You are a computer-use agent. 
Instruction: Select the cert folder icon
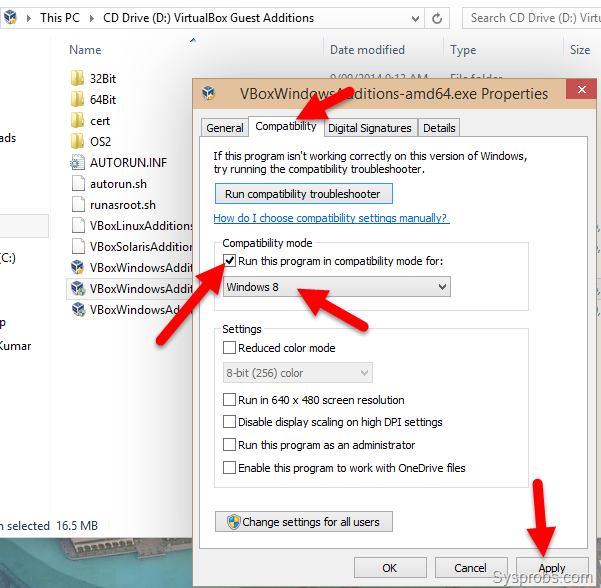[77, 120]
